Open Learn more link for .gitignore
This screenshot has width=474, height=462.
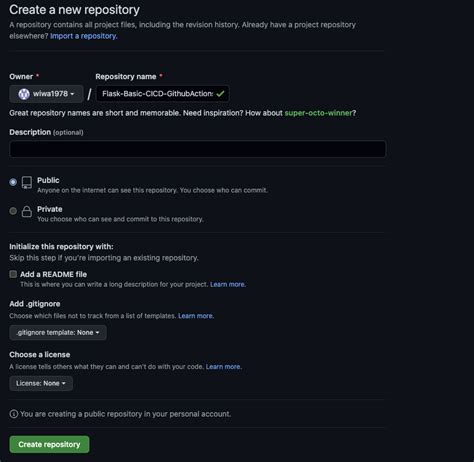point(196,316)
